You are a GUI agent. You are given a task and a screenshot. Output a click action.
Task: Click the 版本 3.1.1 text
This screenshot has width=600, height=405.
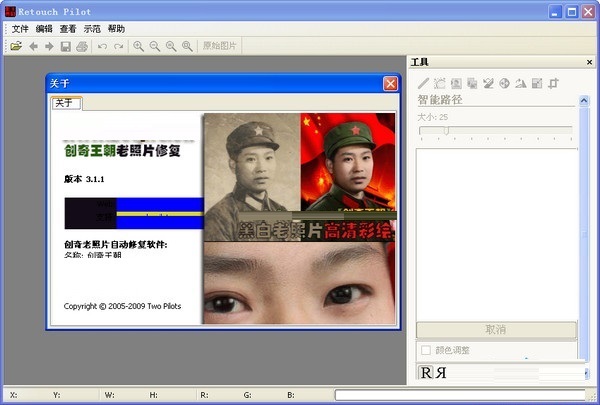(x=84, y=179)
